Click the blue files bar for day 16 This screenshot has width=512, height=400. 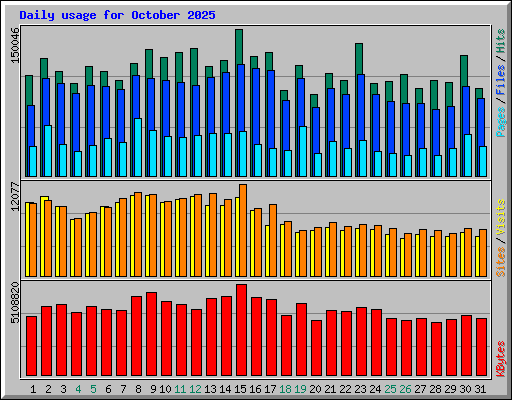[x=256, y=106]
